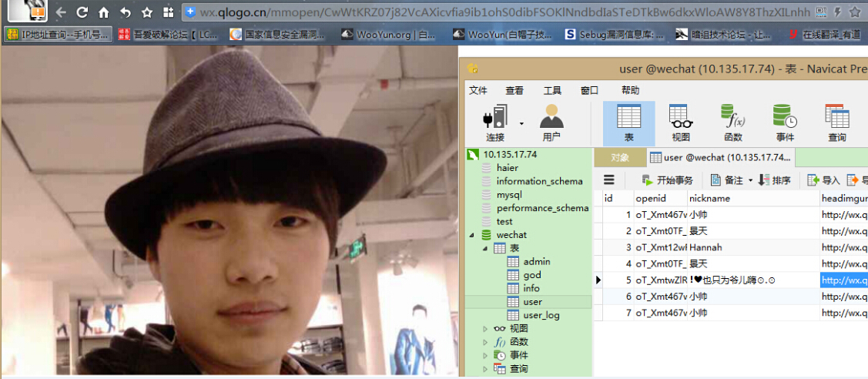Select the information_schema database
The height and width of the screenshot is (379, 868).
click(x=540, y=181)
